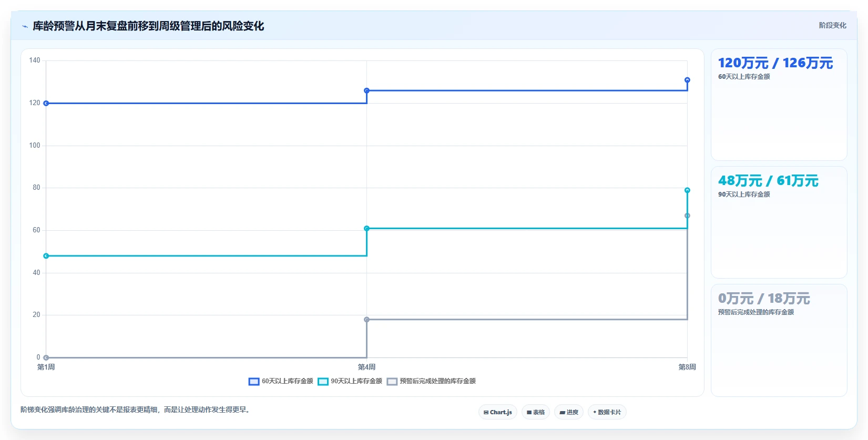Click the 60天以上库存金额 card caption

pyautogui.click(x=744, y=77)
